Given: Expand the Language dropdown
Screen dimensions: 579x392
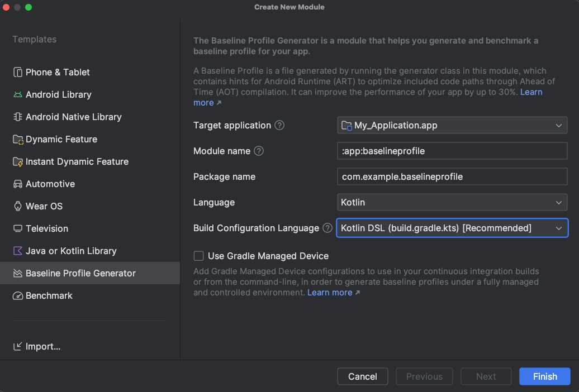Looking at the screenshot, I should pos(452,202).
